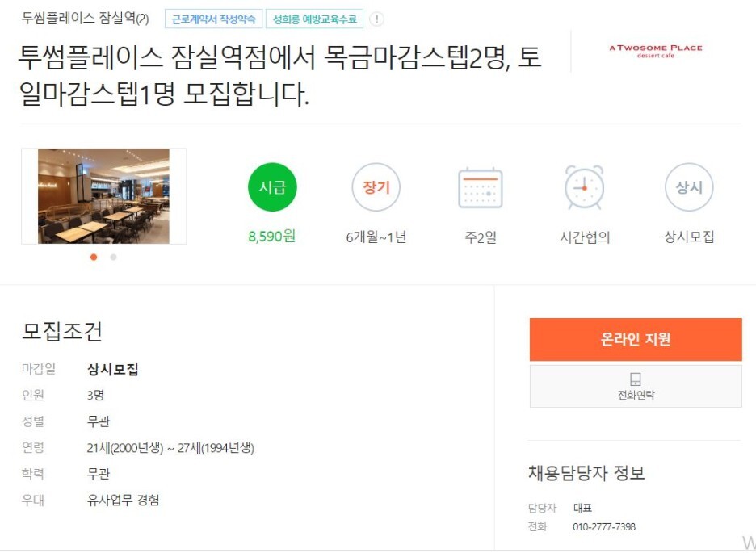Viewport: 756px width, 553px height.
Task: Click the job posting headline text
Action: pos(279,76)
